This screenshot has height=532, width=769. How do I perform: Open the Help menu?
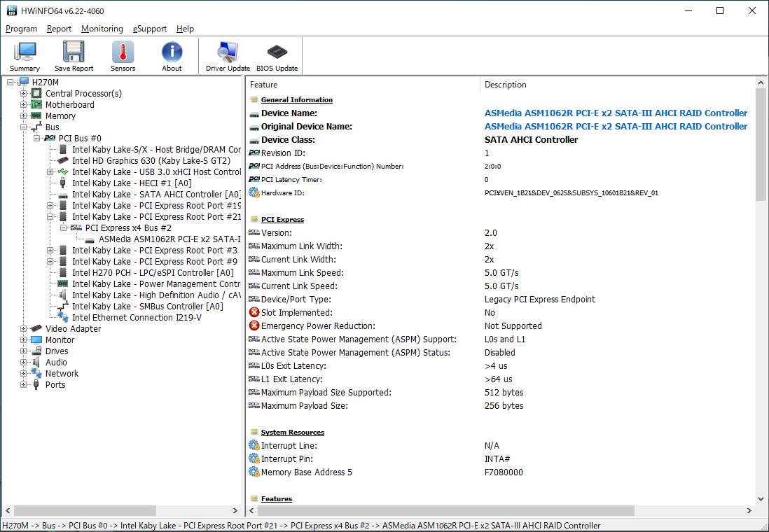point(185,29)
